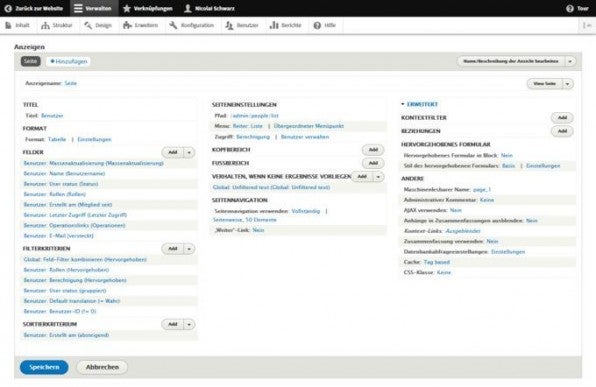The height and width of the screenshot is (387, 596).
Task: Open Übergeordneter Menüpunkt link
Action: (309, 126)
